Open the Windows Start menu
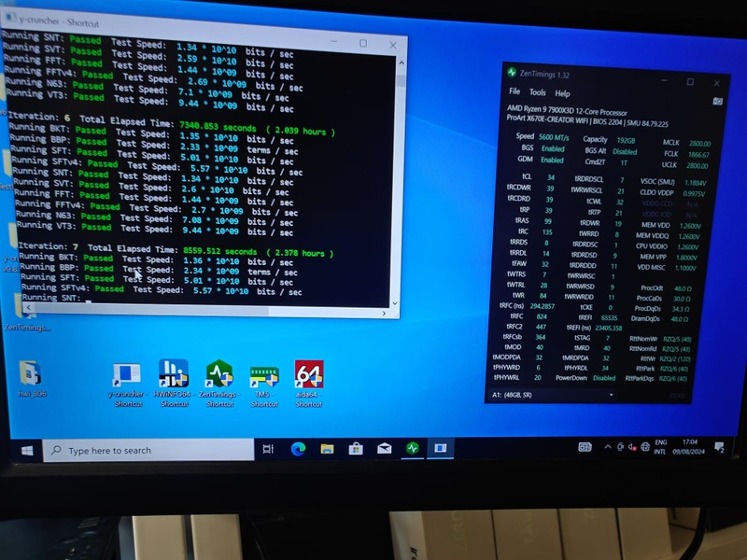Screen dimensions: 747x560 [x=27, y=450]
